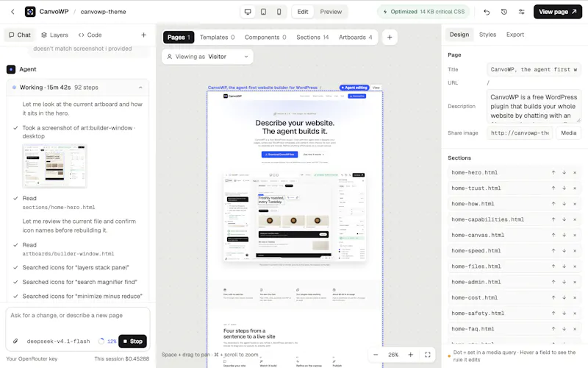Viewport: 588px width, 368px height.
Task: Switch to Preview mode
Action: pyautogui.click(x=331, y=12)
